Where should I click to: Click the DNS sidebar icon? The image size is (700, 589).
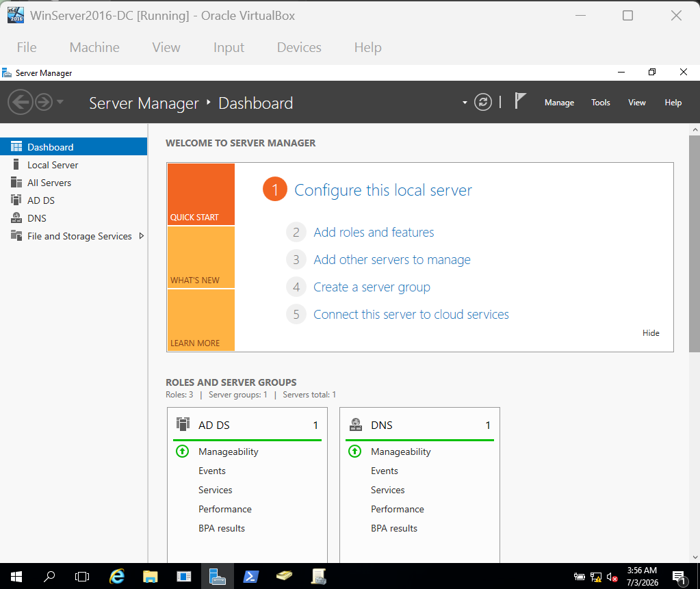point(16,218)
